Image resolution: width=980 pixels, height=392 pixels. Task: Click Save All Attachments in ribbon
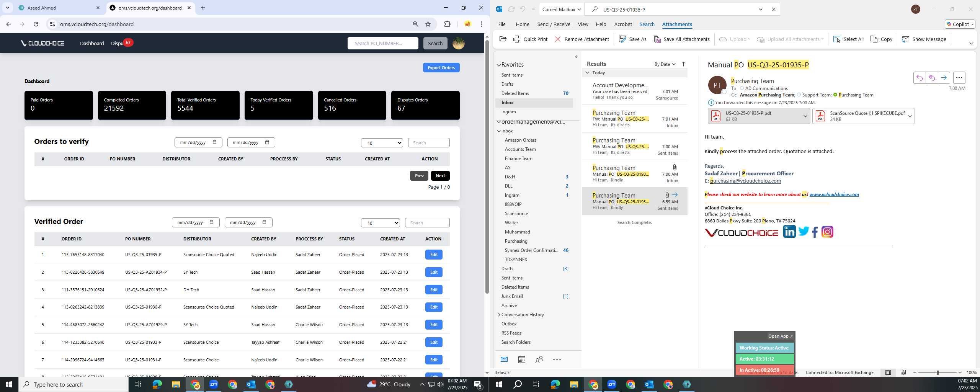(681, 39)
